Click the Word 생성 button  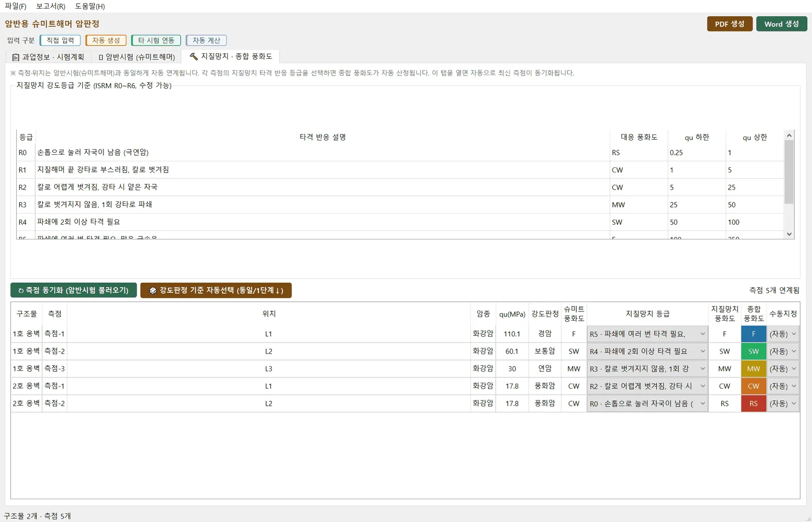tap(782, 24)
